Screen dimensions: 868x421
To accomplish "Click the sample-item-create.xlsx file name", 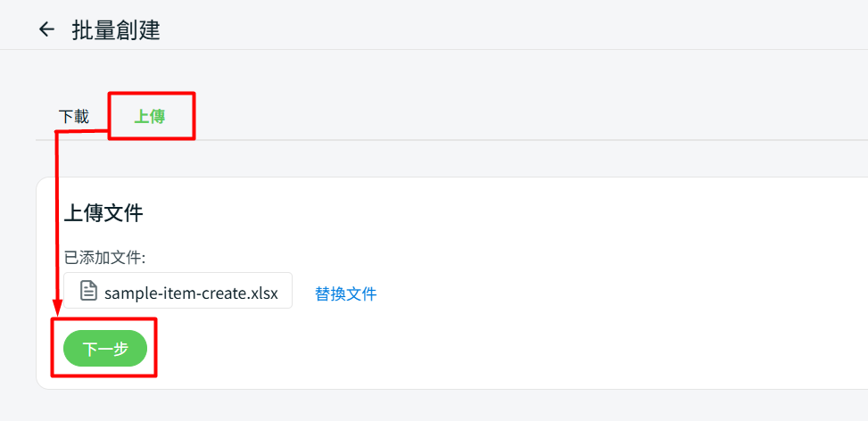I will tap(191, 292).
